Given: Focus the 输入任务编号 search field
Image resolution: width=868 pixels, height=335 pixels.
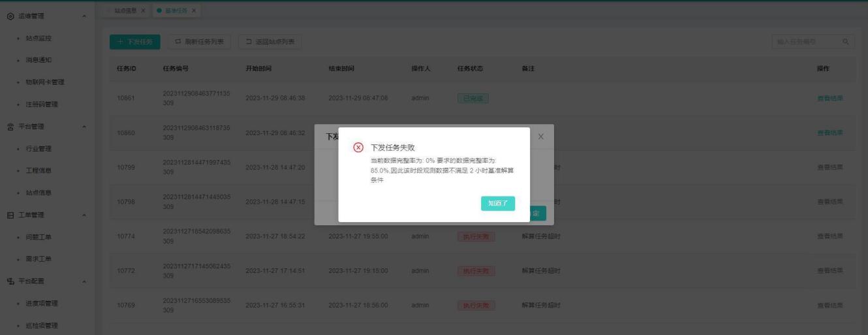Looking at the screenshot, I should coord(804,42).
